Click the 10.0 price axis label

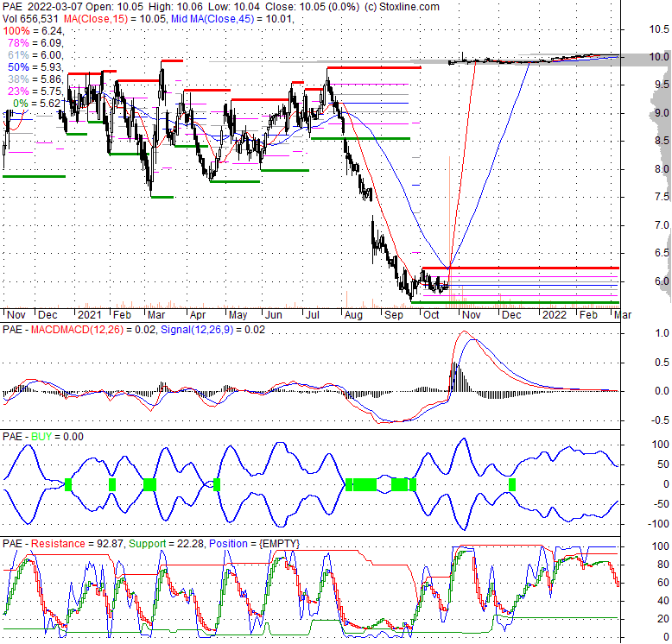click(659, 57)
